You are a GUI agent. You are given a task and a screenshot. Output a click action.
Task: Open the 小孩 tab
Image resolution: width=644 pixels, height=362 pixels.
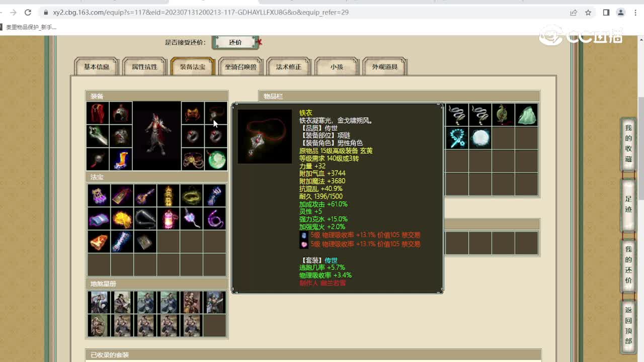click(x=337, y=67)
